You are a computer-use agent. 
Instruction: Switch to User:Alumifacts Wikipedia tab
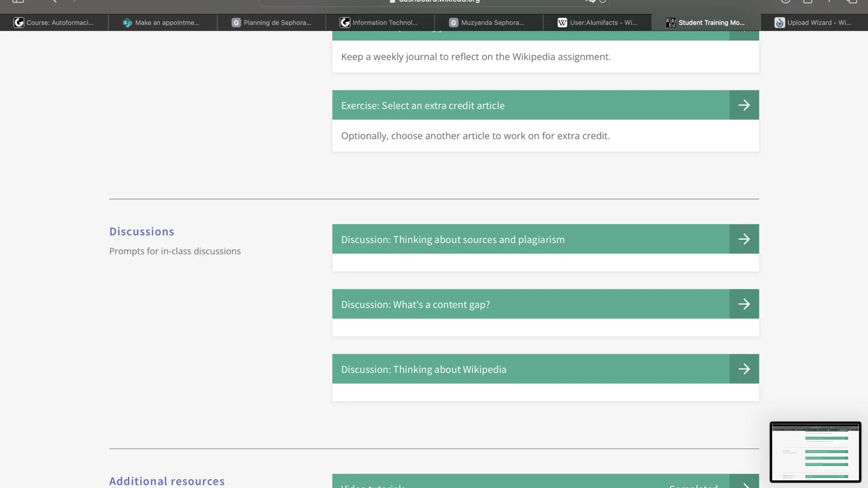[597, 22]
